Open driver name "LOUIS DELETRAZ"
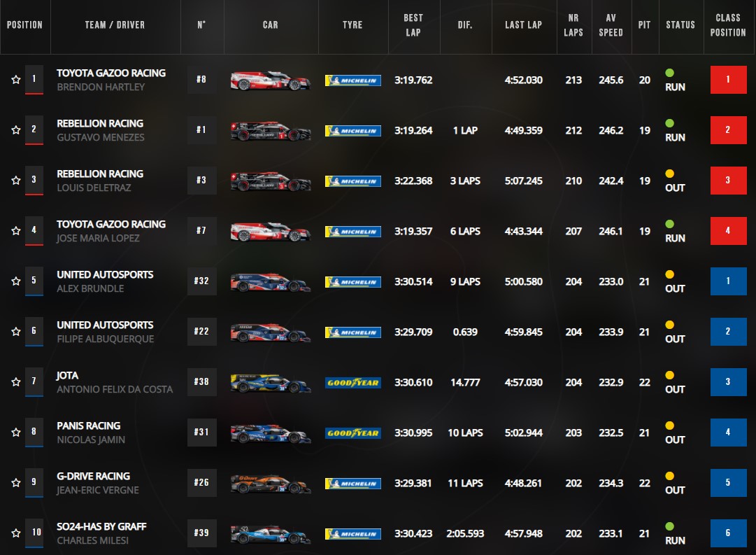756x555 pixels. (94, 188)
